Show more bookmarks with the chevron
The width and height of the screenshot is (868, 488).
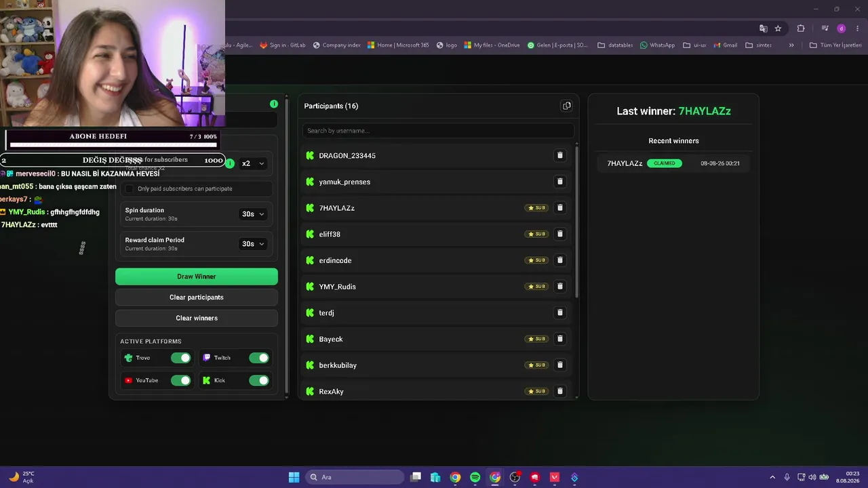pyautogui.click(x=791, y=45)
